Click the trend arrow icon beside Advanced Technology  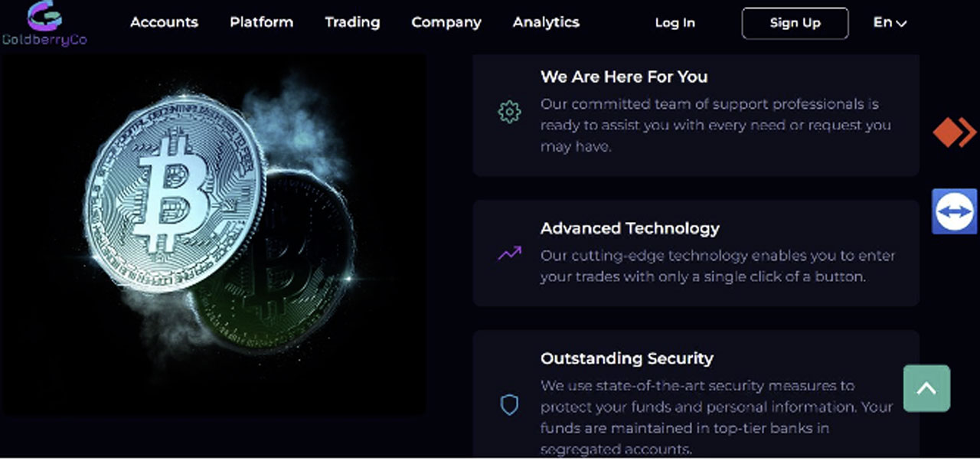pyautogui.click(x=509, y=253)
